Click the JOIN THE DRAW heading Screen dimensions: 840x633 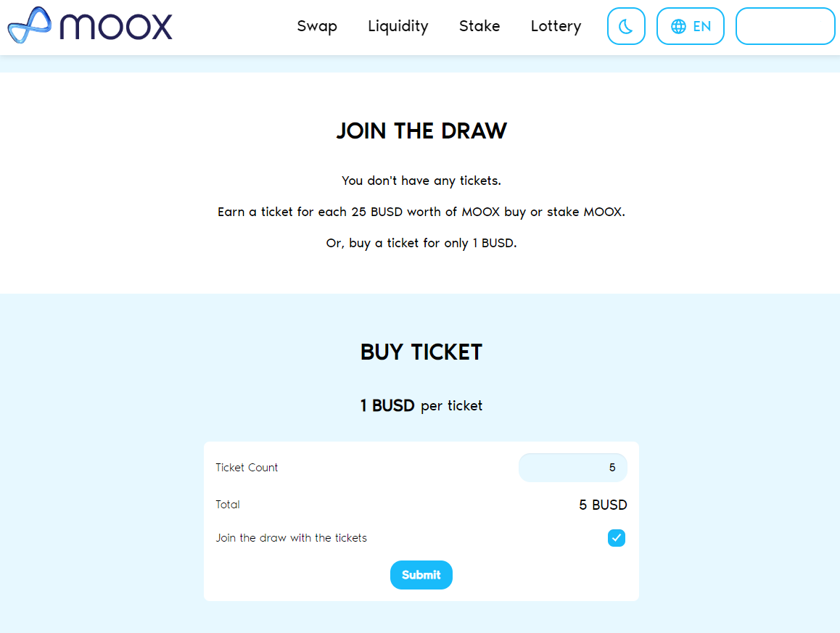(x=421, y=131)
